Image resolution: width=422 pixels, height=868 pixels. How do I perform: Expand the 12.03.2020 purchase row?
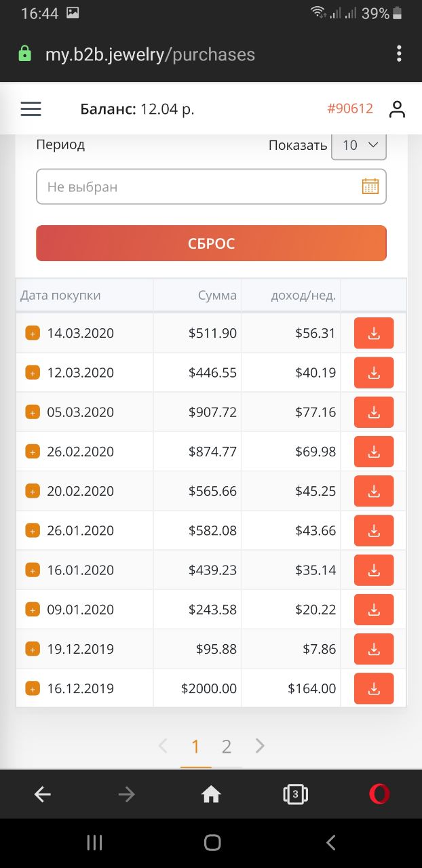[32, 372]
